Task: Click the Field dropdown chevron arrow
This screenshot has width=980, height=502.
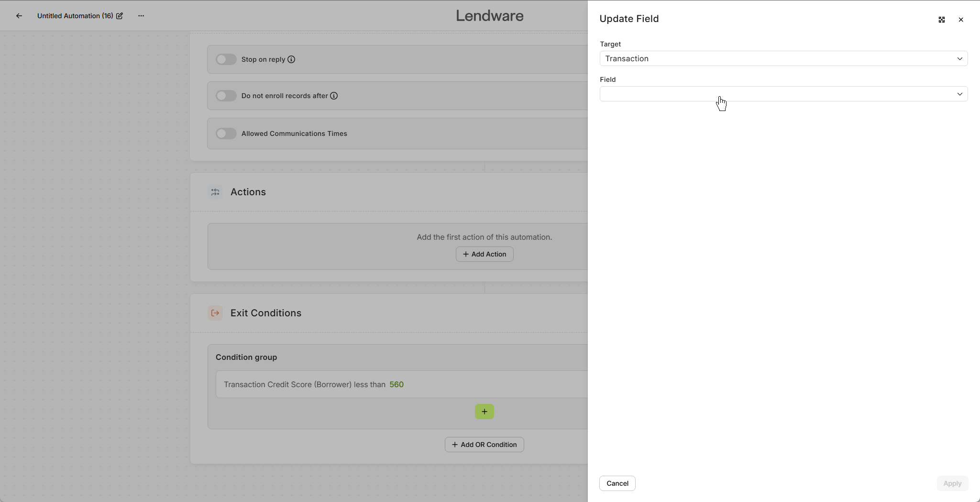Action: pyautogui.click(x=959, y=94)
